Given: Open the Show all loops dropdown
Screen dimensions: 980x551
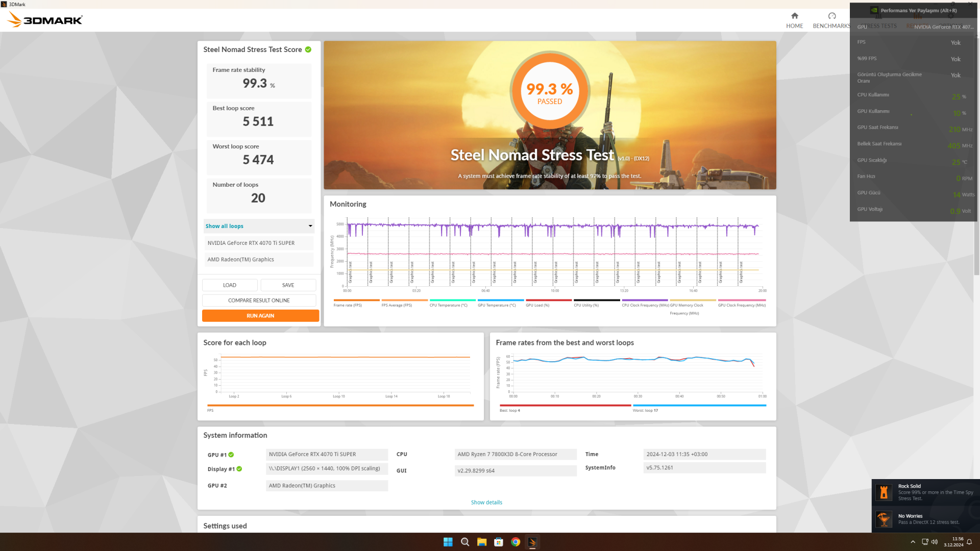Looking at the screenshot, I should click(259, 226).
